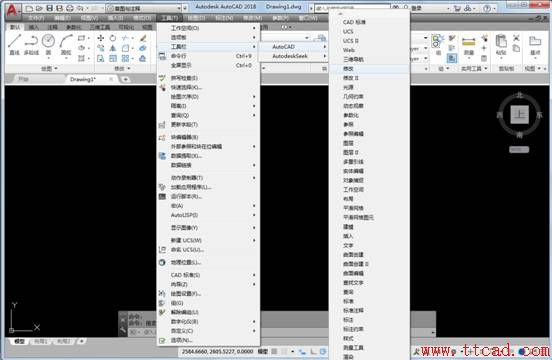
Task: Expand the 工作空间(O) submenu
Action: tap(208, 28)
